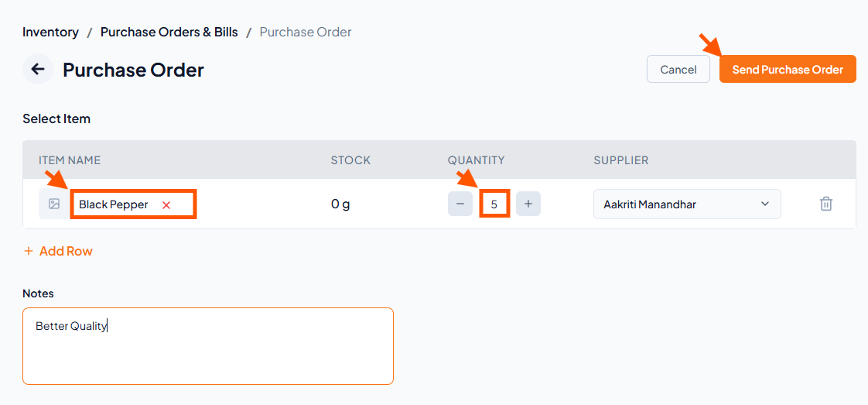Send Purchase Order
This screenshot has width=868, height=405.
pyautogui.click(x=788, y=69)
